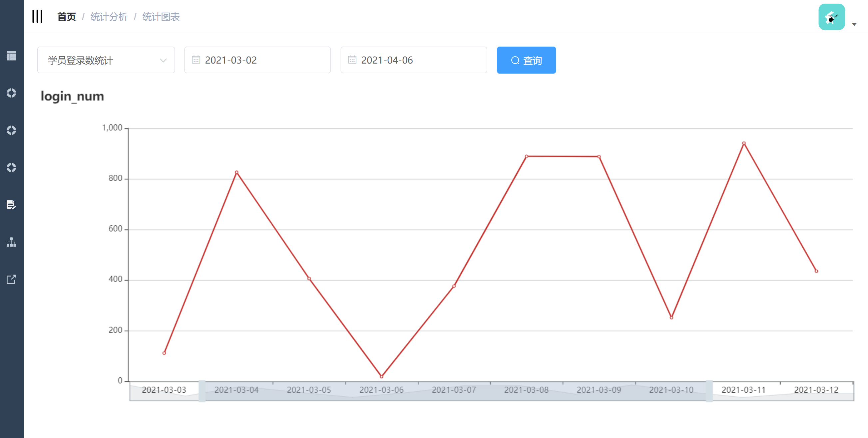Click the 2021-03-11 peak data point
This screenshot has width=868, height=438.
744,143
